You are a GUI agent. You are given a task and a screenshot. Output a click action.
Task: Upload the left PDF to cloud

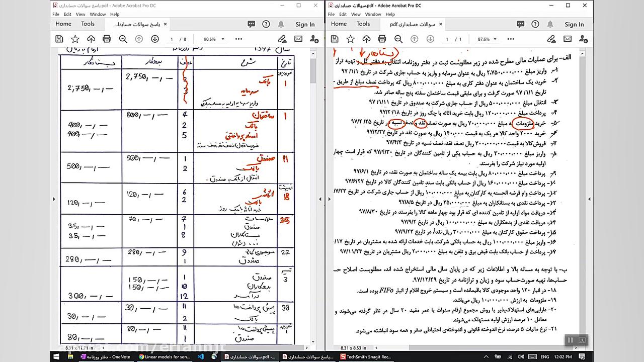tap(91, 39)
